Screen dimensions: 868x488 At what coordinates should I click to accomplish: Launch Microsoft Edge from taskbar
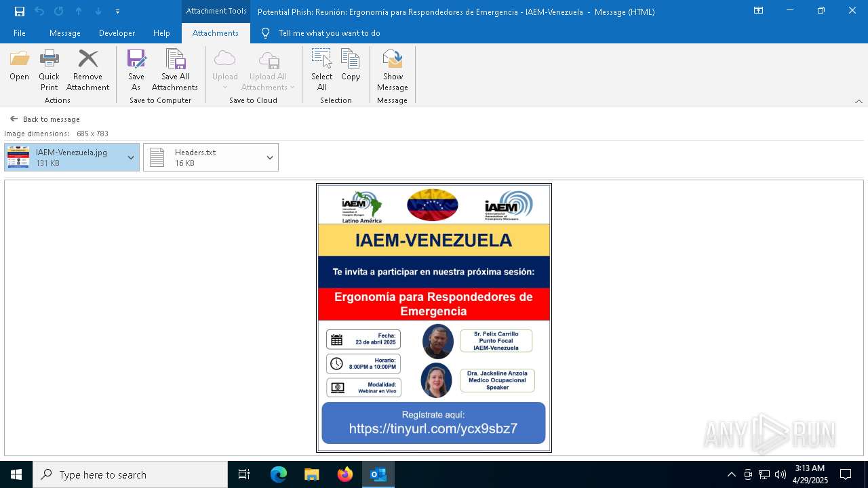coord(279,474)
